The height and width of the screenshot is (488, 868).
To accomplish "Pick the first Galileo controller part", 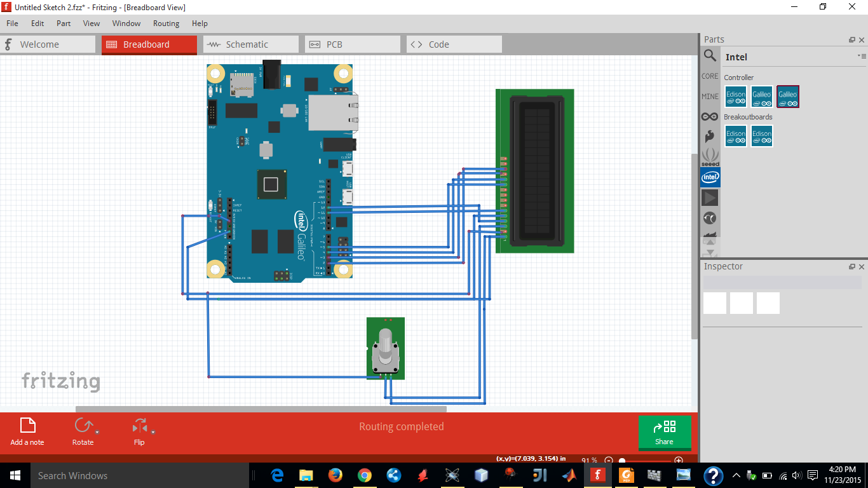I will click(762, 97).
